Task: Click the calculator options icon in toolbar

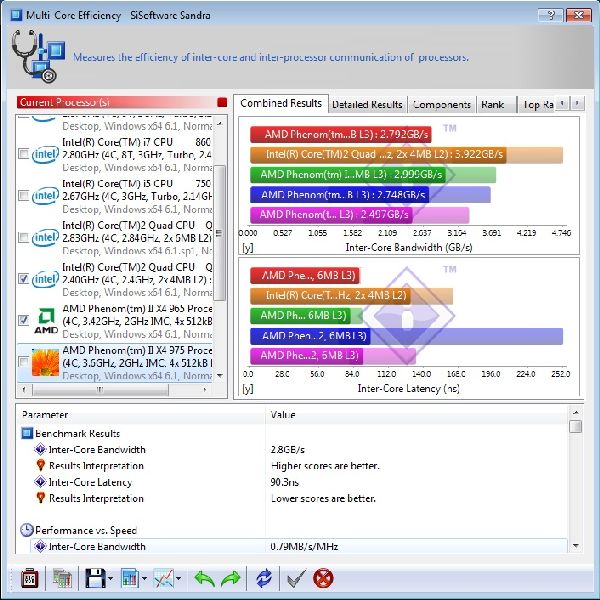Action: click(x=29, y=578)
